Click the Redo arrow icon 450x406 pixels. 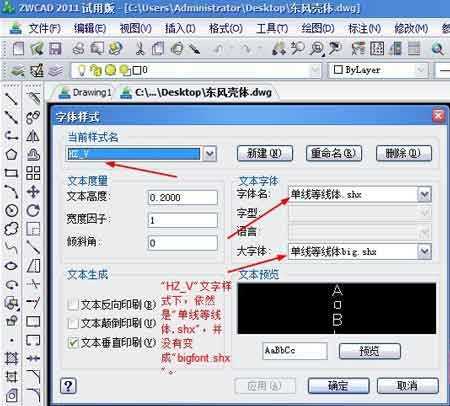[x=246, y=49]
